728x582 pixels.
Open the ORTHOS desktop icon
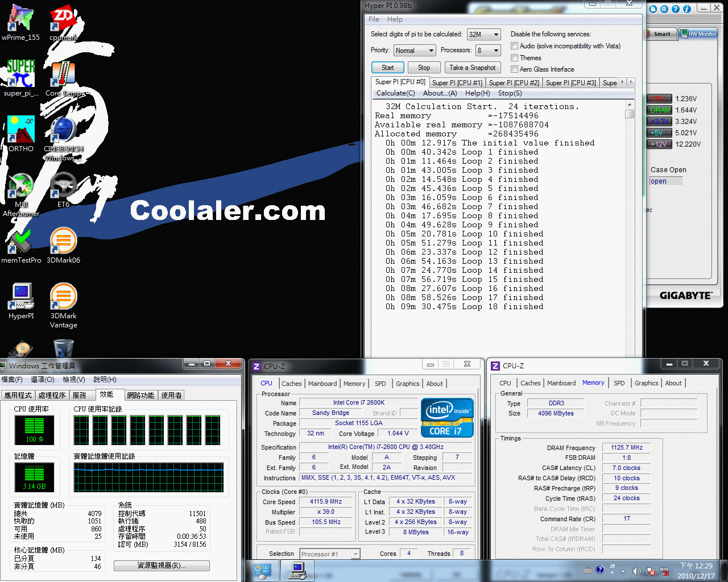click(21, 134)
